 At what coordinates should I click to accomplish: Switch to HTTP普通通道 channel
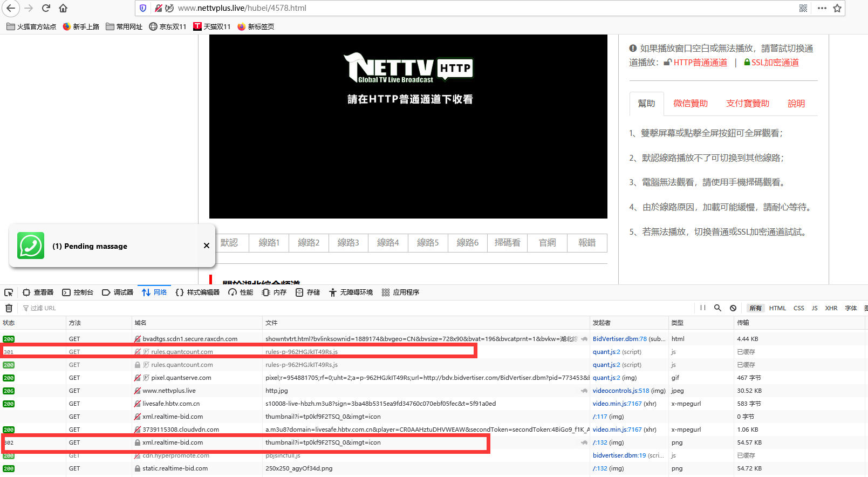(700, 63)
